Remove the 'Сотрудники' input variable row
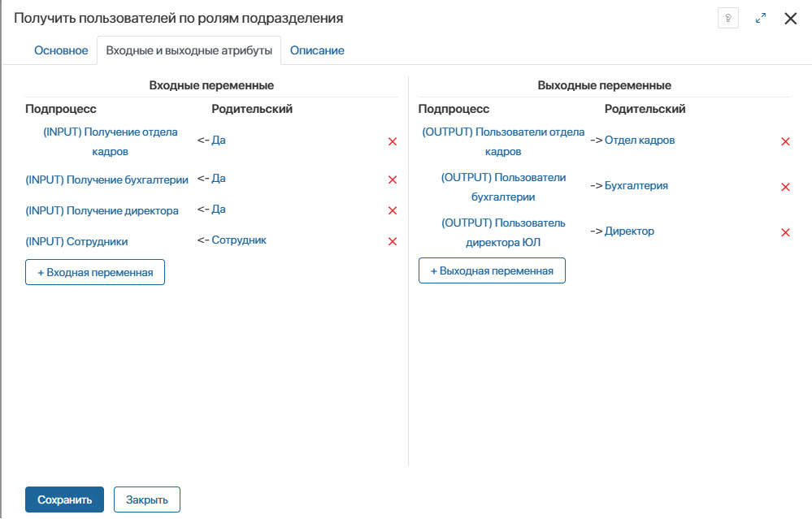 tap(393, 241)
